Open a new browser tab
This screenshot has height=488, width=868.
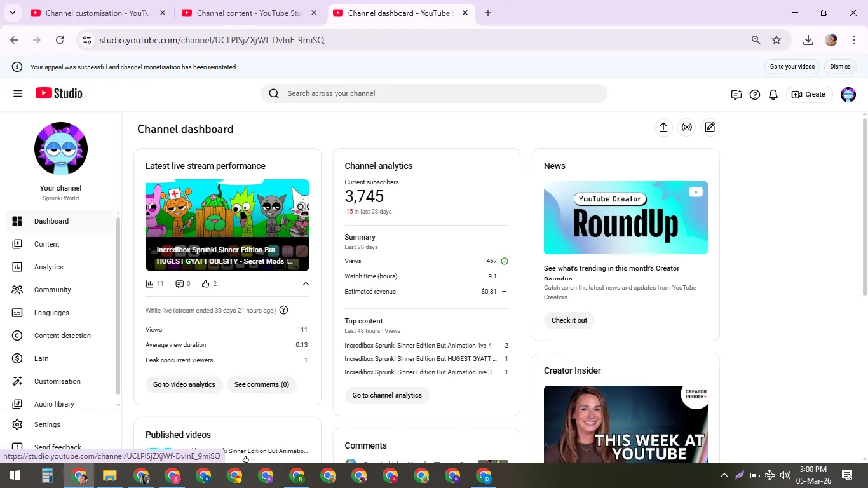[x=488, y=13]
